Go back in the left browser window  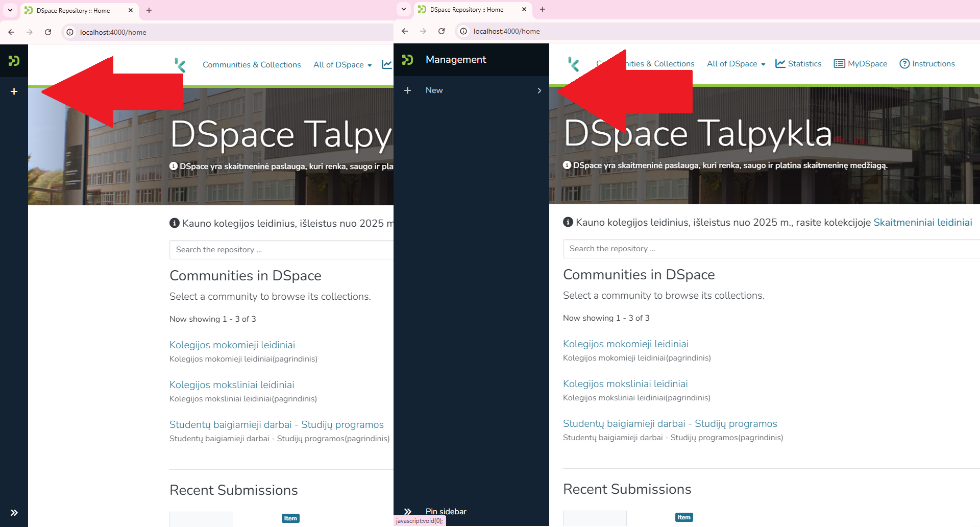pos(11,32)
